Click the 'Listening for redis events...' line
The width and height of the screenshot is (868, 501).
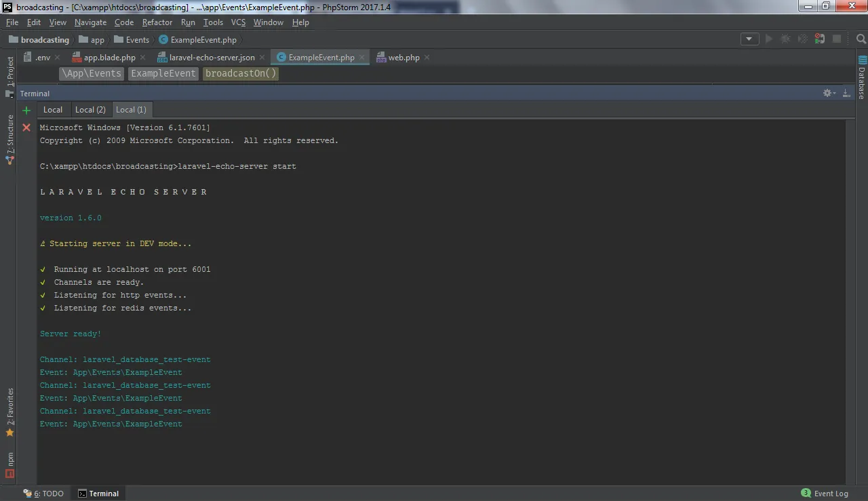[x=123, y=308]
